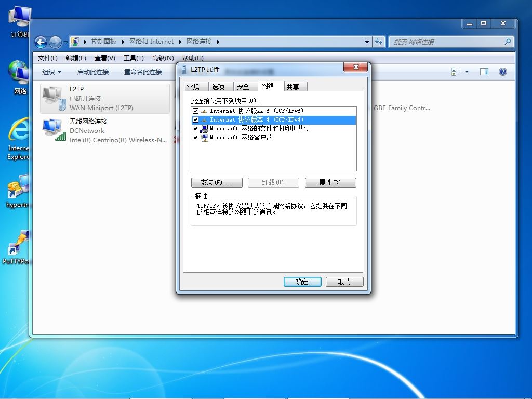Click the Microsoft 网络客户端 icon
The height and width of the screenshot is (399, 532).
click(204, 137)
